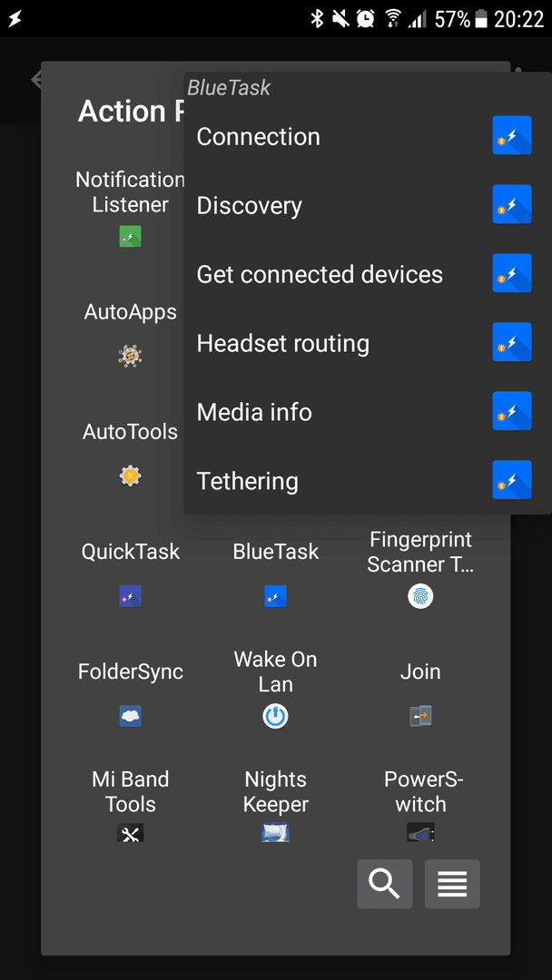Viewport: 552px width, 980px height.
Task: Tap the Nights Keeper icon
Action: click(276, 832)
